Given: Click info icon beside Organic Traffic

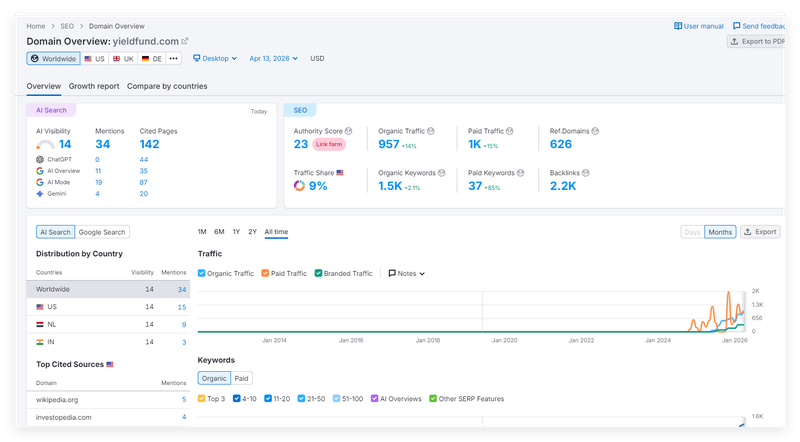Looking at the screenshot, I should pos(431,131).
